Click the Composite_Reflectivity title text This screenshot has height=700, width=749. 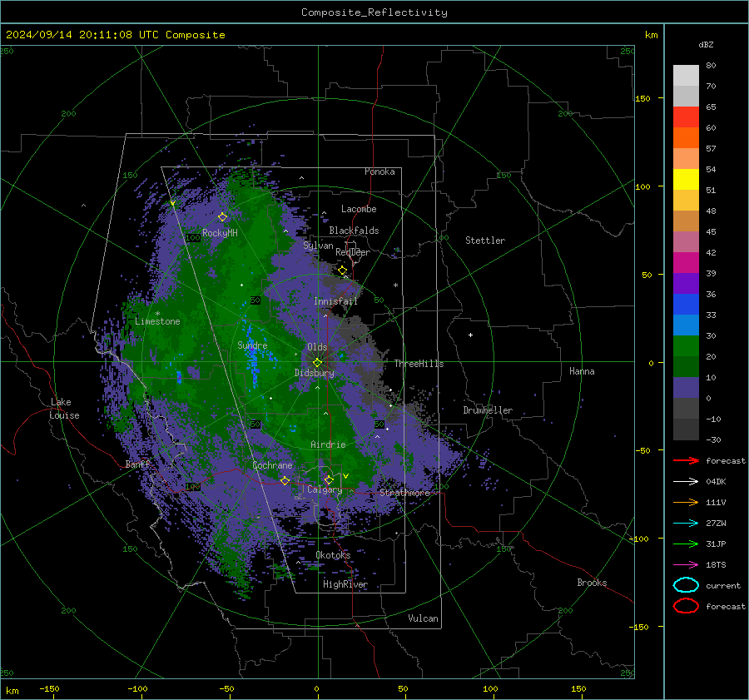tap(374, 12)
